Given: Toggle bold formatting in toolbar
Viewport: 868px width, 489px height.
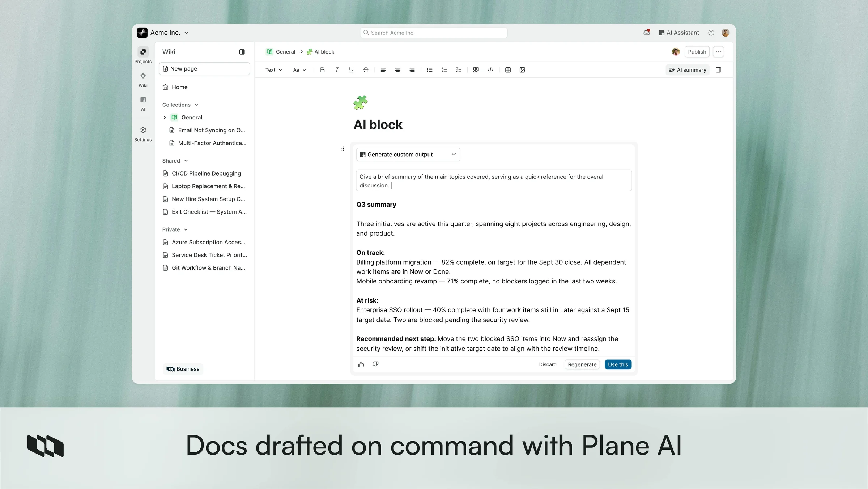Looking at the screenshot, I should click(322, 70).
